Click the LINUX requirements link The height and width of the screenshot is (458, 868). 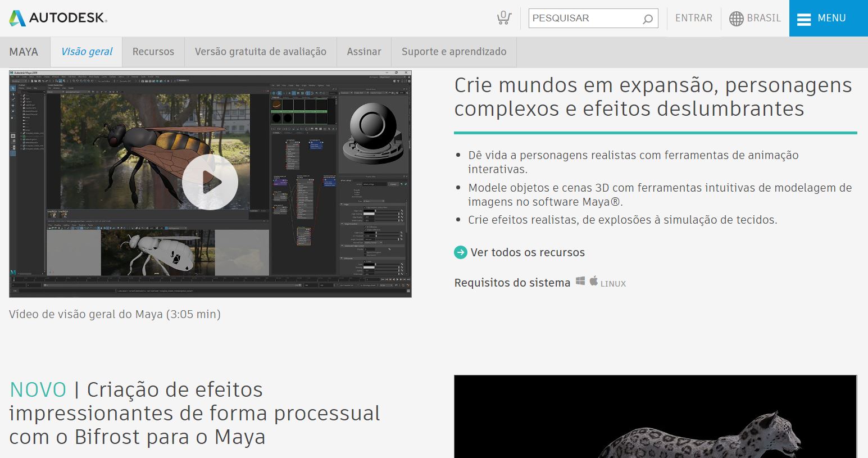click(613, 284)
